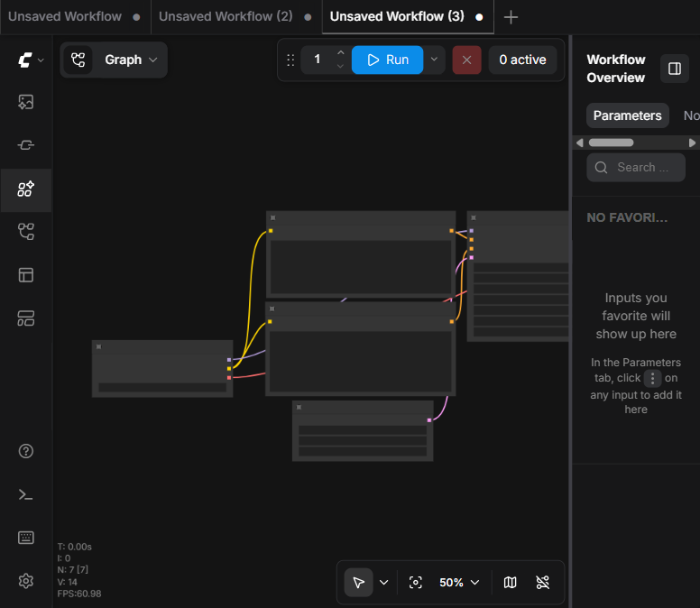The height and width of the screenshot is (608, 700).
Task: Click pink output slot on bottom node
Action: coord(429,420)
